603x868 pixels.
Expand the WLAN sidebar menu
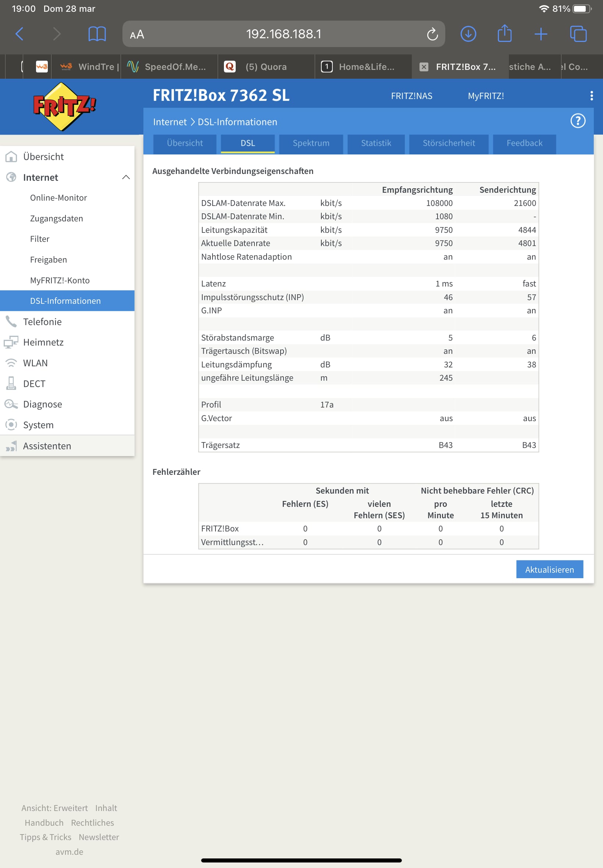35,363
